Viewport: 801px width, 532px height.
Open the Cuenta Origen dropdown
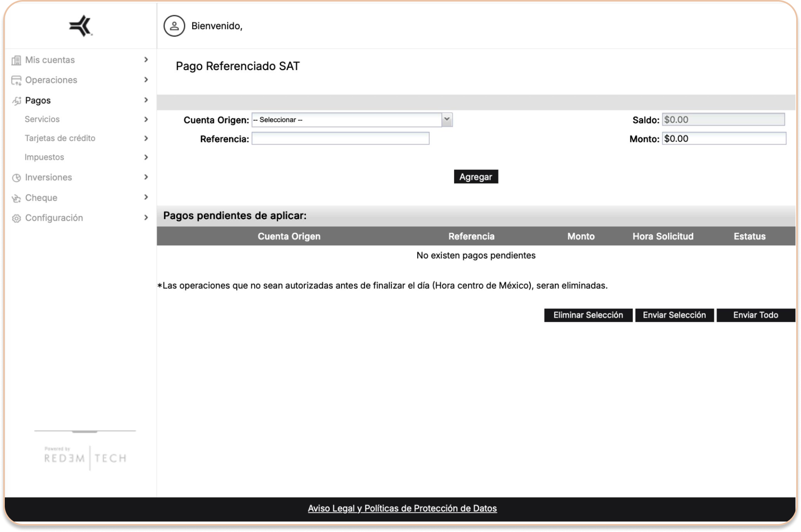pos(352,120)
